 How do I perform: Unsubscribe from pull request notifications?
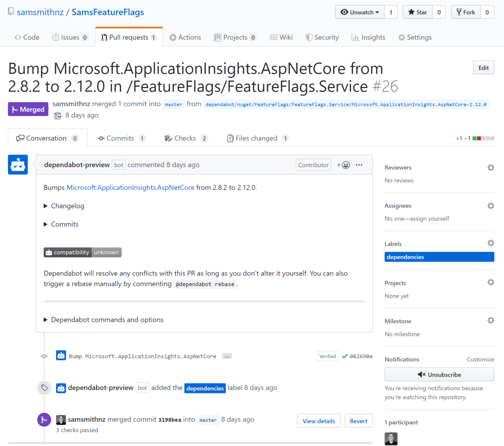coord(439,375)
